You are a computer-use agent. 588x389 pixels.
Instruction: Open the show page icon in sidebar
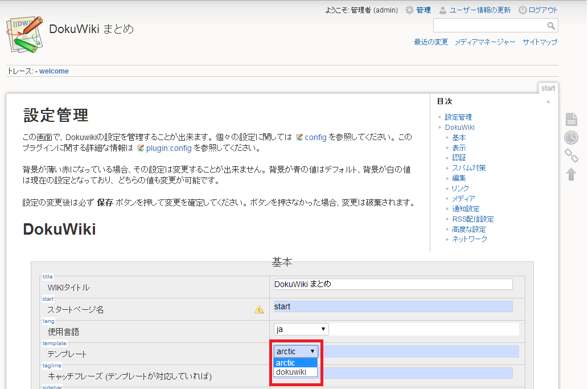(x=571, y=119)
